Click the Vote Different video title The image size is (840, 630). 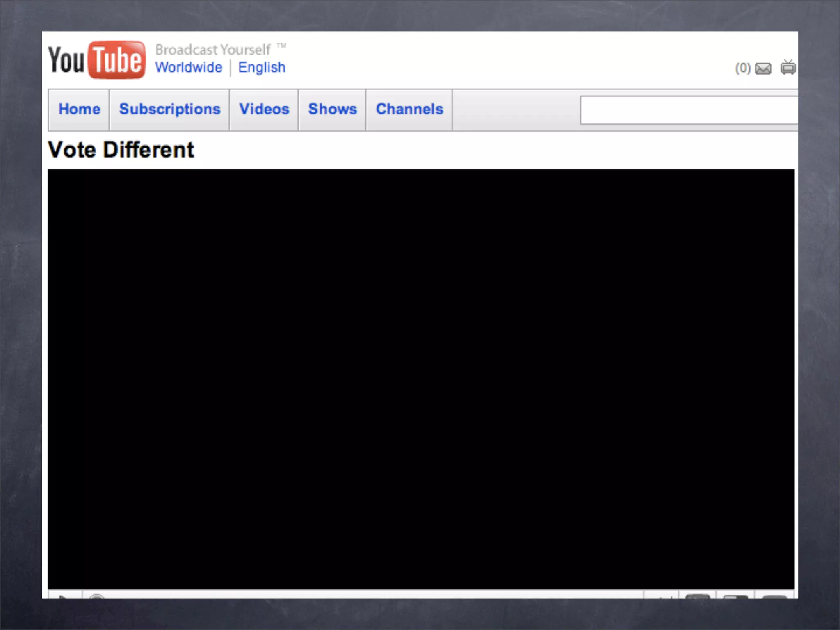click(x=121, y=150)
